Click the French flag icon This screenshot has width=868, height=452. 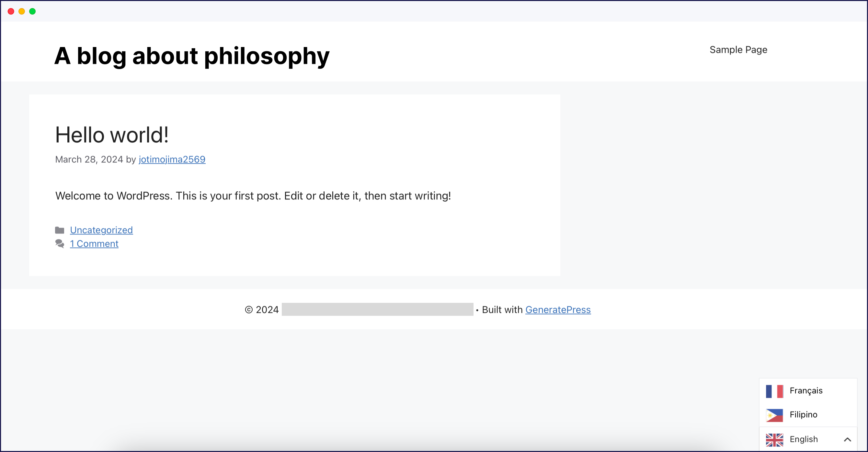coord(774,390)
